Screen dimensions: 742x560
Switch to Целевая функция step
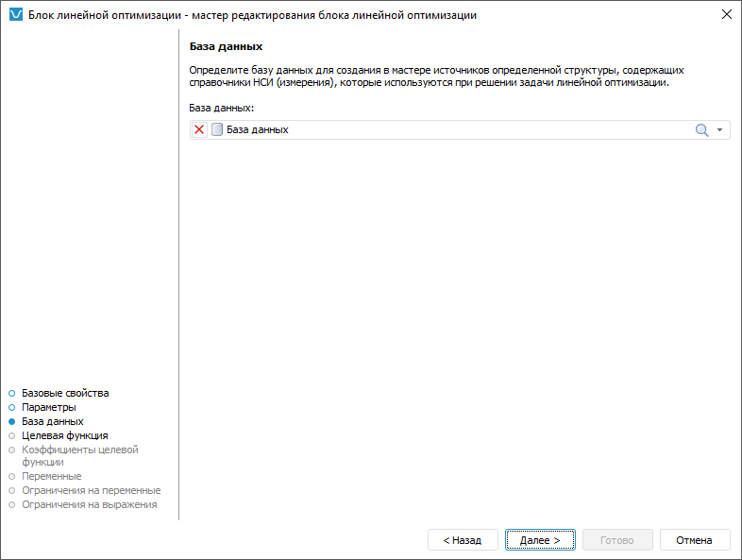(x=64, y=435)
